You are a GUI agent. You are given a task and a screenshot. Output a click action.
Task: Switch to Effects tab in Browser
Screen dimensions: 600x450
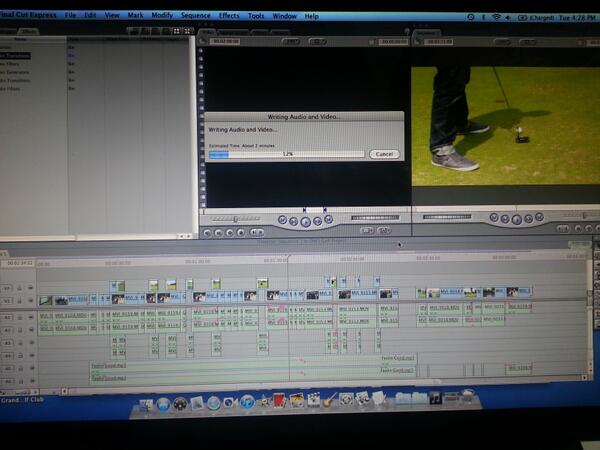pos(29,31)
